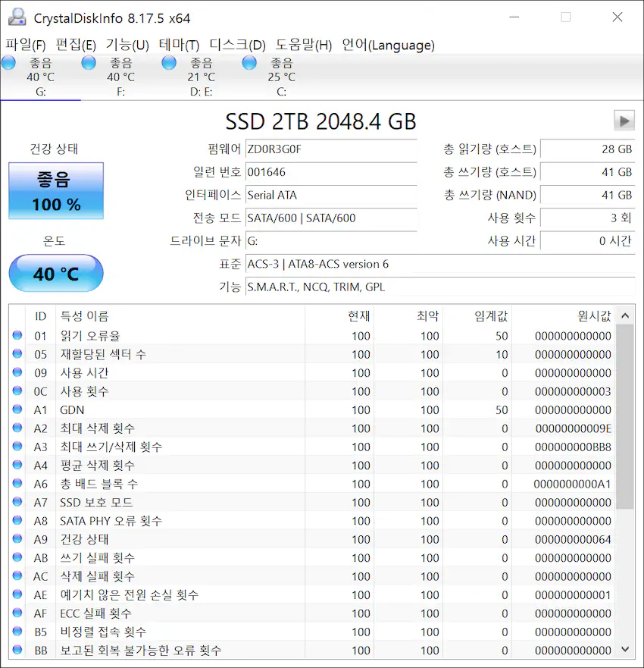Viewport: 644px width, 668px height.
Task: Click blue status orb for D: E: drive
Action: pos(169,63)
